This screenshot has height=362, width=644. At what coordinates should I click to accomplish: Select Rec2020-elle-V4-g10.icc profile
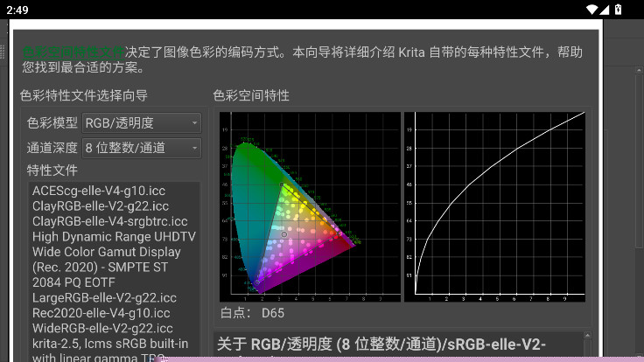(101, 313)
